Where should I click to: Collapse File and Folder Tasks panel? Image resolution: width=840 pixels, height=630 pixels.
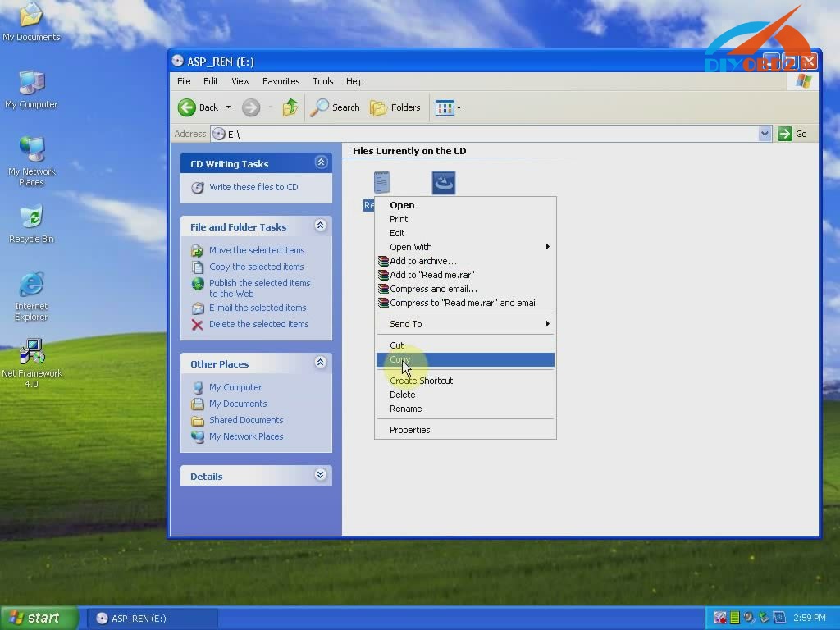[x=321, y=226]
